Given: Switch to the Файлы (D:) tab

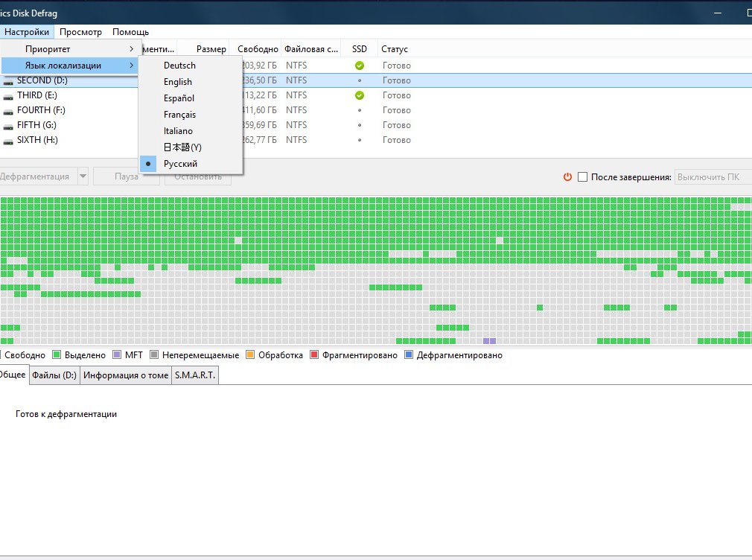Looking at the screenshot, I should coord(54,375).
